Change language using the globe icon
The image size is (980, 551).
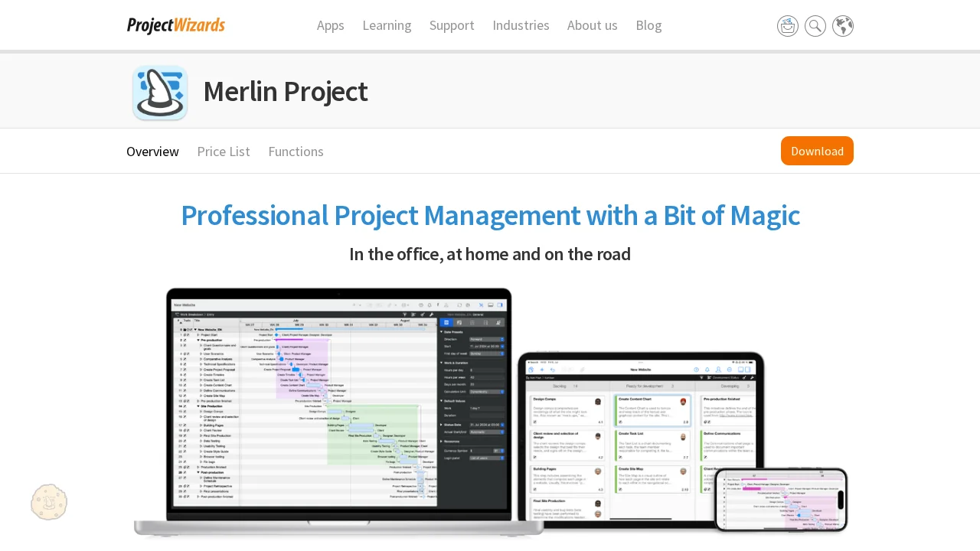[x=842, y=25]
